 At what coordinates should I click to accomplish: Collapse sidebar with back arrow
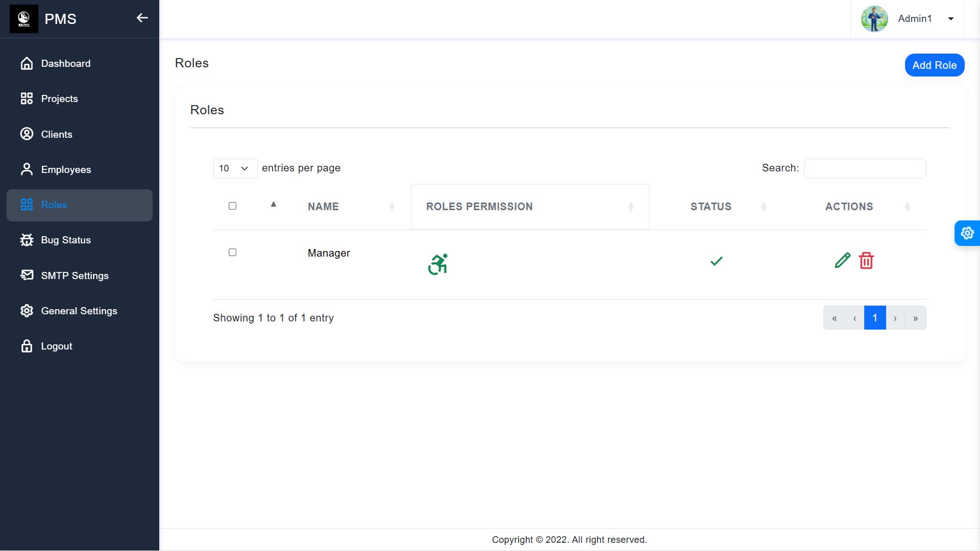point(142,18)
